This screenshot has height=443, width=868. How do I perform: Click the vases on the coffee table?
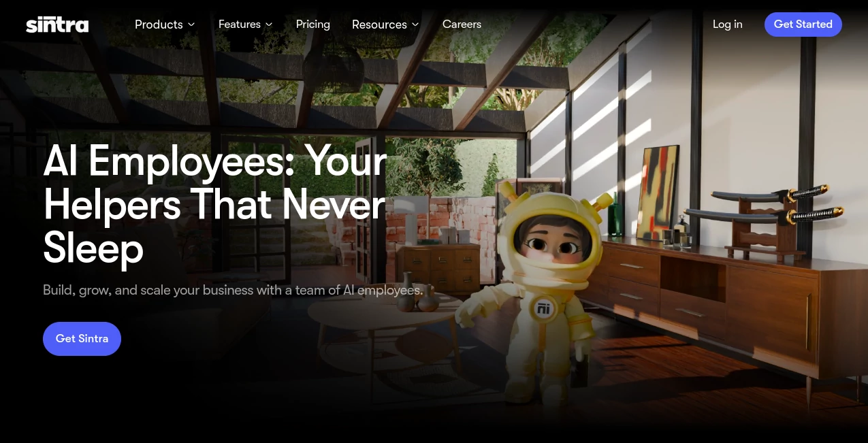[x=417, y=293]
